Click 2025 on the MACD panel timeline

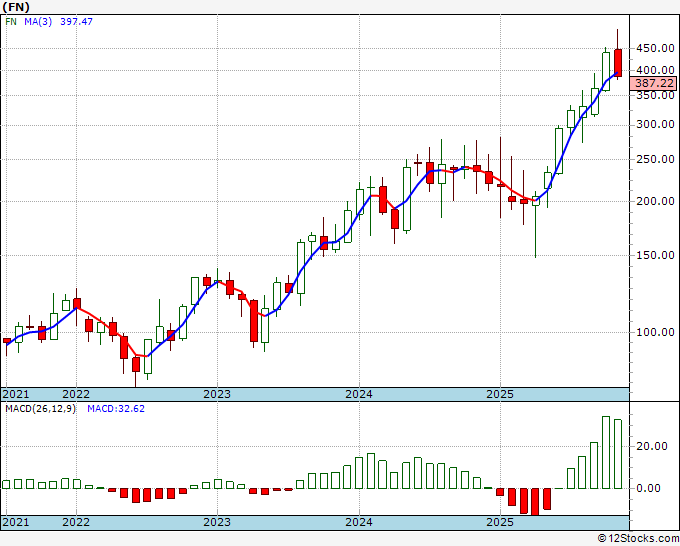pos(500,522)
